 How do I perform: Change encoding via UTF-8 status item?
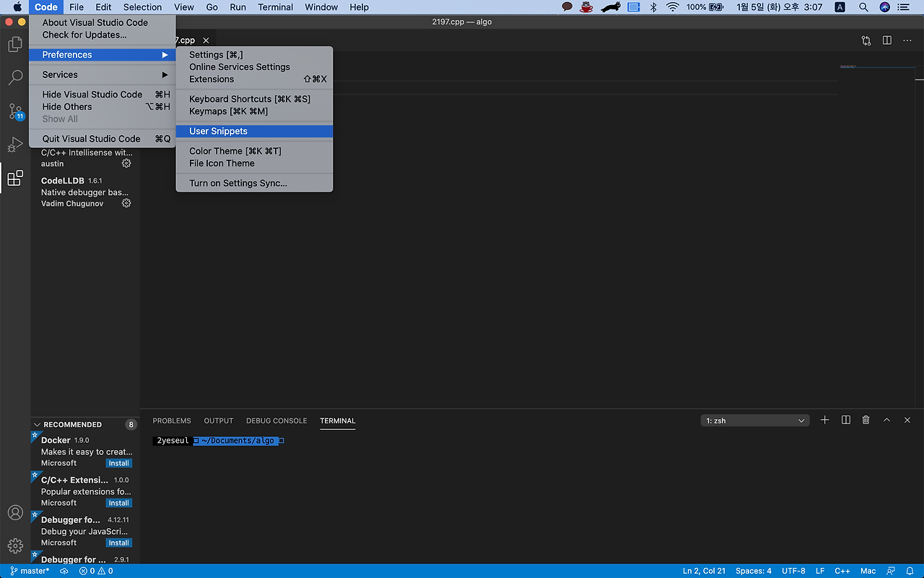pyautogui.click(x=793, y=571)
